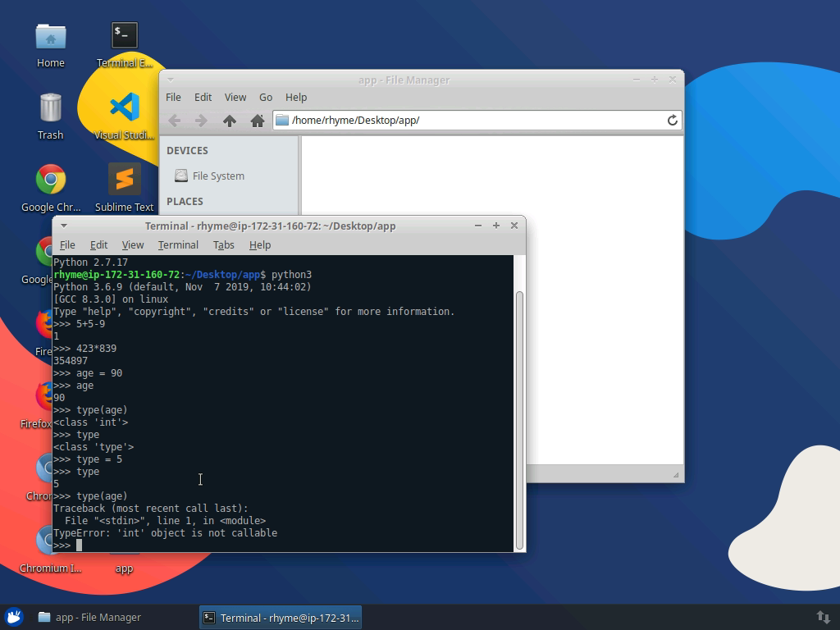Screen dimensions: 840x630
Task: Go to Home via the file manager home icon
Action: (x=258, y=120)
